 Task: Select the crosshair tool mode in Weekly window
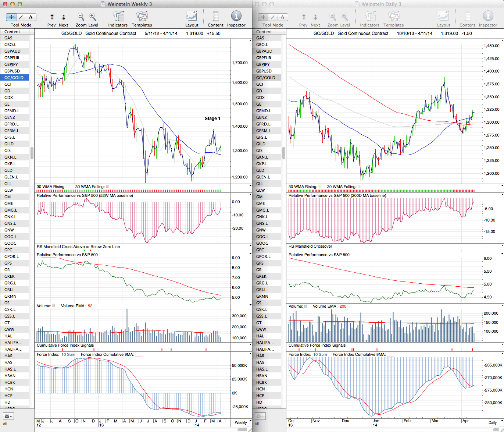point(11,17)
